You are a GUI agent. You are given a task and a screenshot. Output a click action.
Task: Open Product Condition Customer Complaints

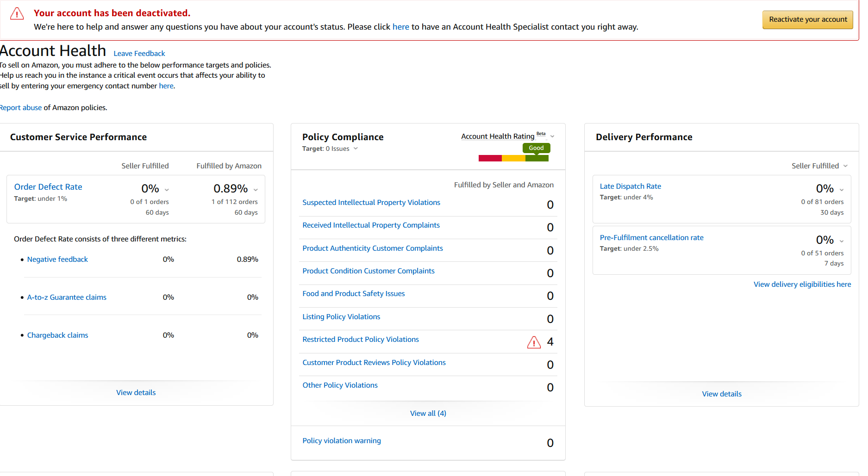point(368,271)
